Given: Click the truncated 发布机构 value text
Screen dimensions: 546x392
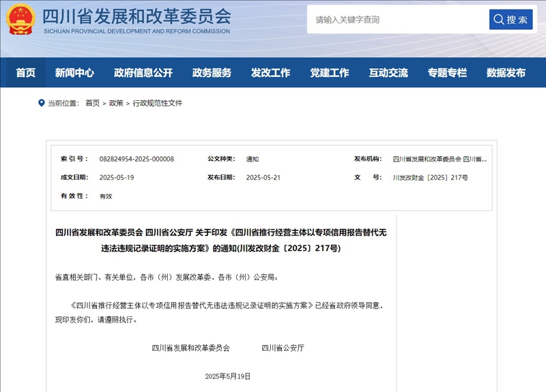Looking at the screenshot, I should [440, 159].
